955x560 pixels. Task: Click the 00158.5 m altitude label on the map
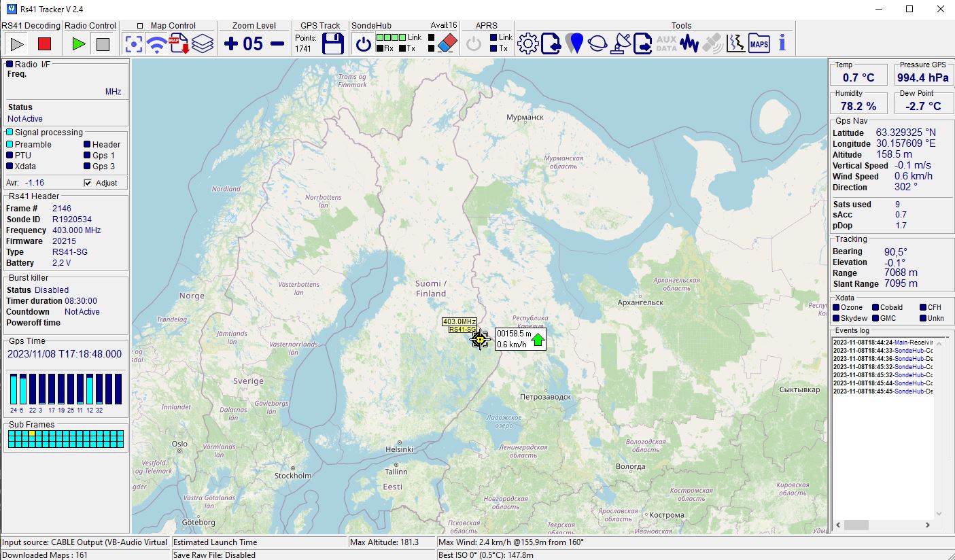514,334
